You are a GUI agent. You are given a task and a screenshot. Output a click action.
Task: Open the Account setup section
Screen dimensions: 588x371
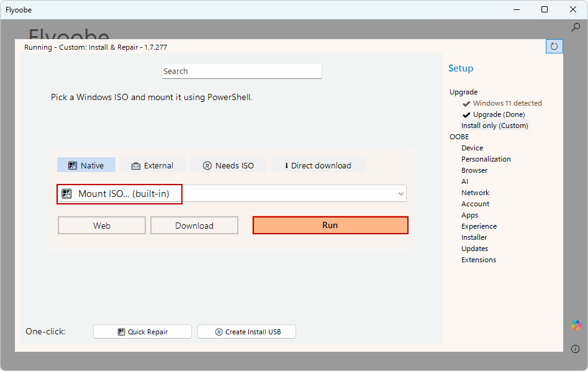point(475,204)
